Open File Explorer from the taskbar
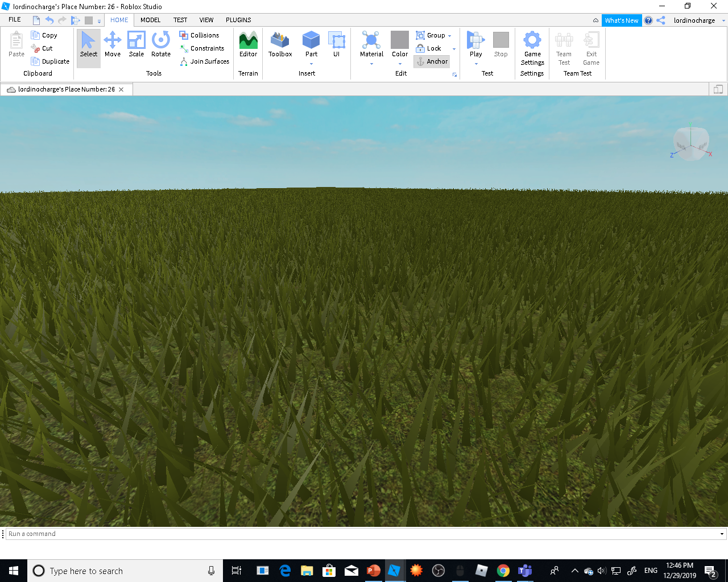 [x=307, y=571]
